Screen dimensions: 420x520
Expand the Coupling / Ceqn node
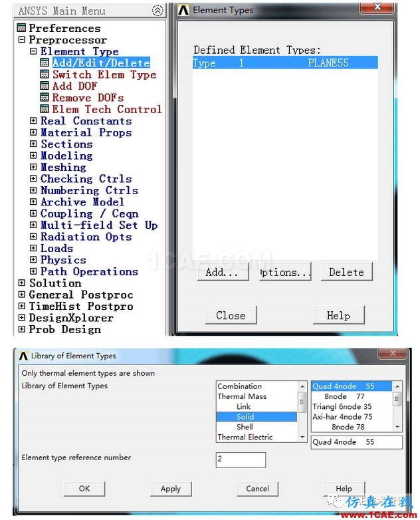pyautogui.click(x=33, y=213)
